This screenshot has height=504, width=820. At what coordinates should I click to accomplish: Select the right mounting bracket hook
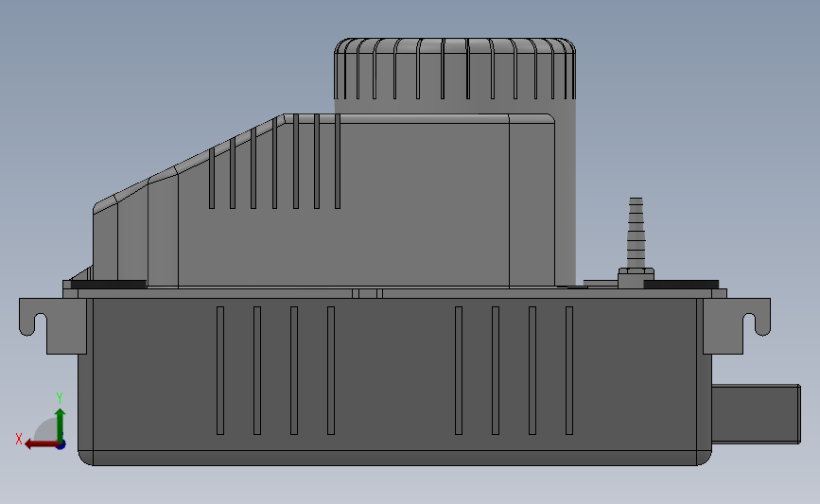click(737, 325)
